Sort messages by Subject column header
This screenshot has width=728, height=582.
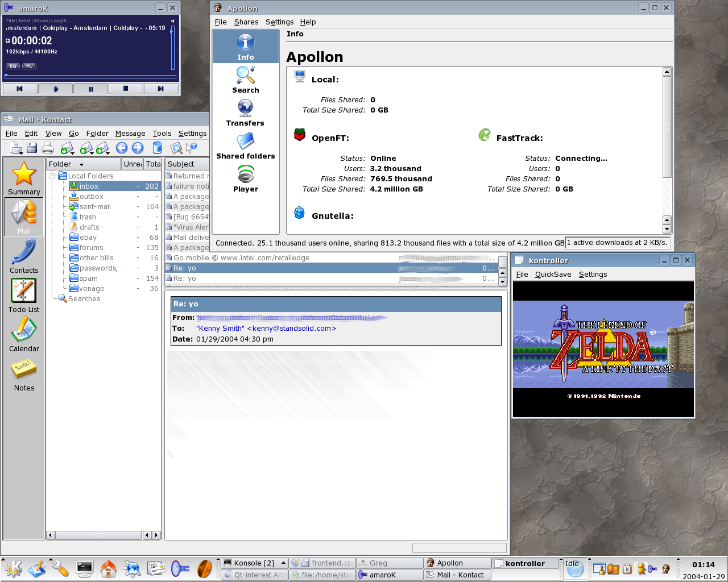(188, 164)
